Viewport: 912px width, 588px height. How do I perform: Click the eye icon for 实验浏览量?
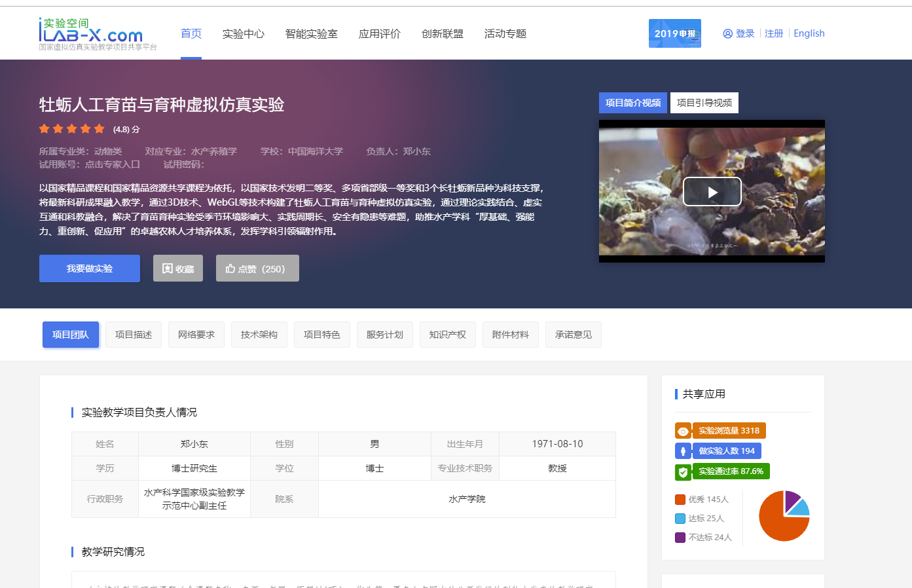click(x=683, y=431)
